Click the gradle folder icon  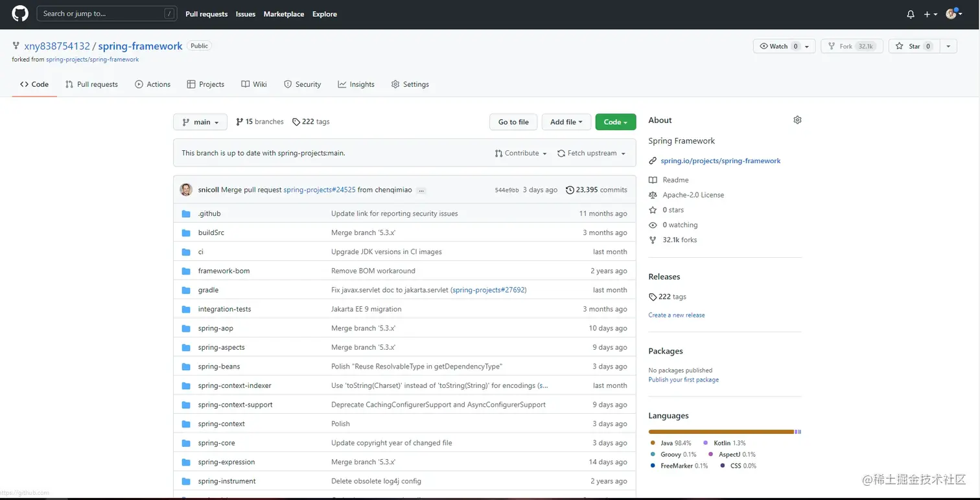[186, 290]
